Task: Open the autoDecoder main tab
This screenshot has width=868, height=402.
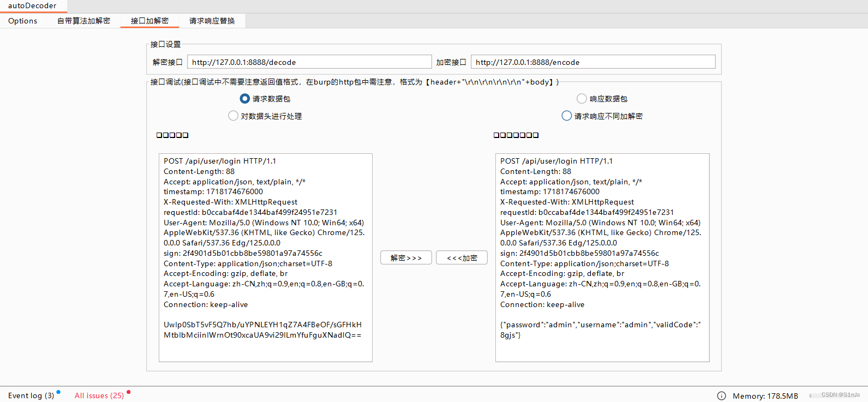Action: coord(32,6)
